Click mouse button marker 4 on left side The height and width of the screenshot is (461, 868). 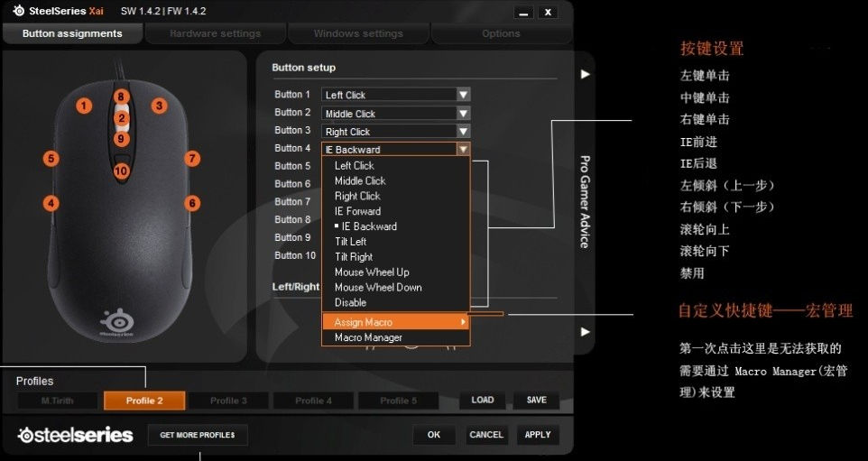pyautogui.click(x=51, y=203)
